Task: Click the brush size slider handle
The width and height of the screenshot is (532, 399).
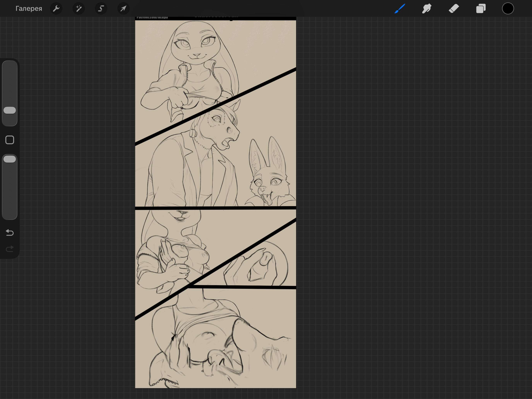Action: 10,110
